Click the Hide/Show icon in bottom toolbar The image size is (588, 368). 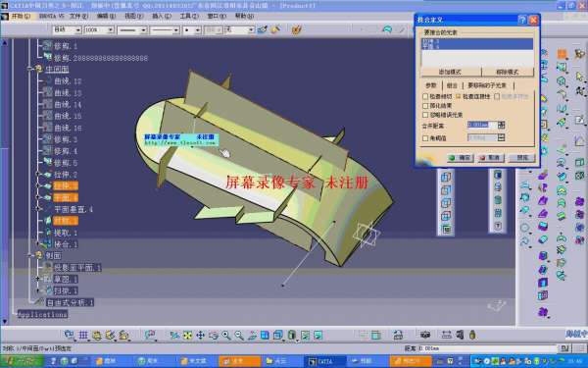point(305,335)
